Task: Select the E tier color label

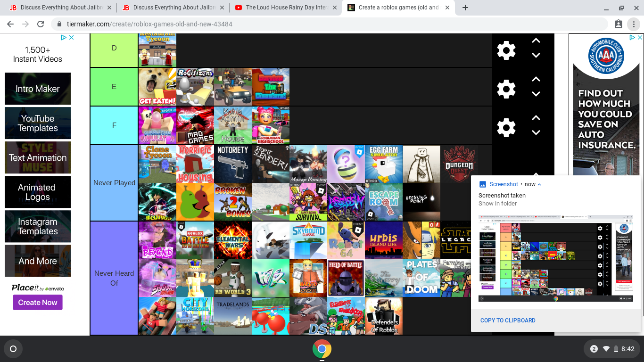Action: coord(114,87)
